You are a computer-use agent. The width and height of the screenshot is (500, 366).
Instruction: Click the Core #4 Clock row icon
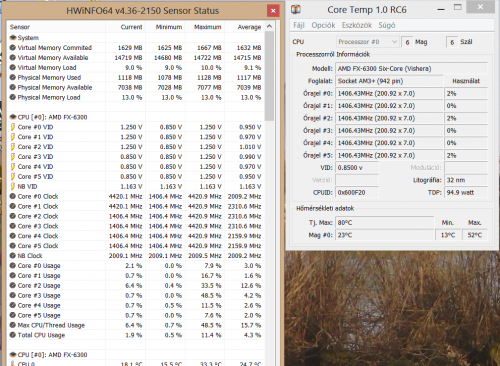[13, 236]
